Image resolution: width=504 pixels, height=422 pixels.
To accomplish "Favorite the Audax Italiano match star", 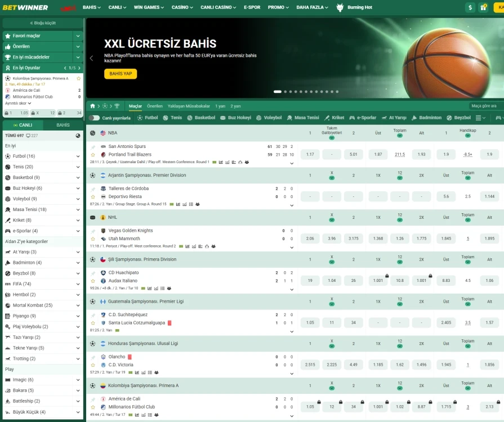I will click(93, 281).
